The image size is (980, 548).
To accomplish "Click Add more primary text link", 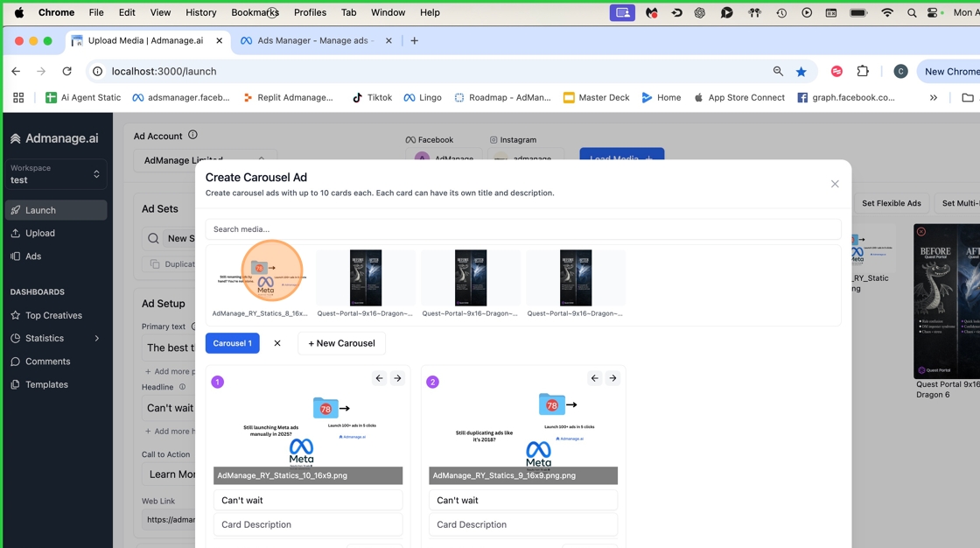I will coord(170,371).
